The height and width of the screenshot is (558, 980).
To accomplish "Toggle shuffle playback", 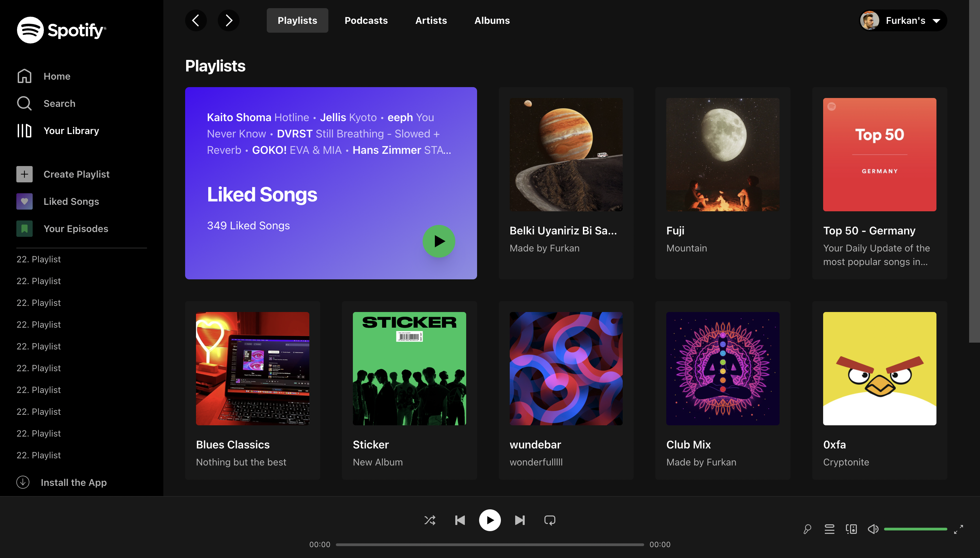I will click(430, 520).
